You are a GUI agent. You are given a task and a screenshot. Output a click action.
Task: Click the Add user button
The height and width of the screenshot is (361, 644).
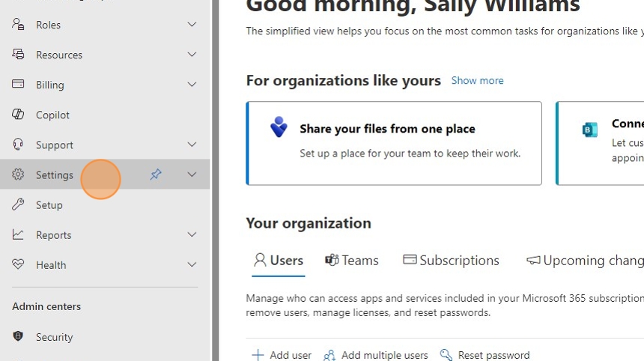pos(282,355)
